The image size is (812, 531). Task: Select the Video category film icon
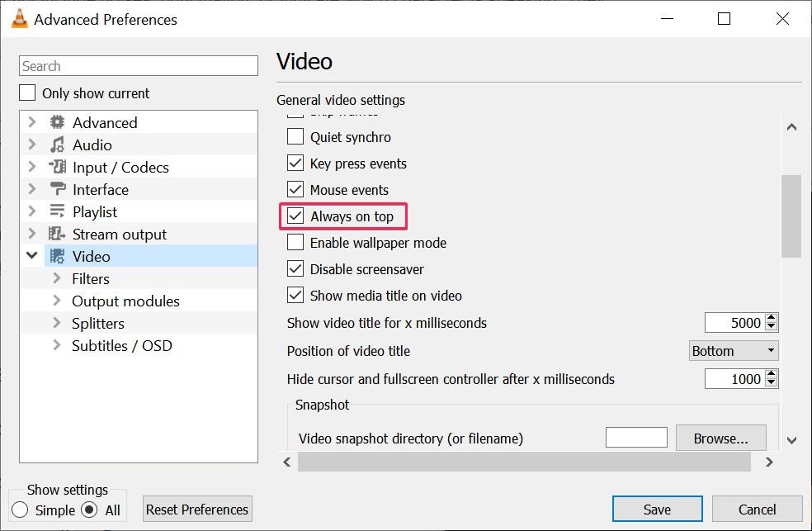click(59, 256)
